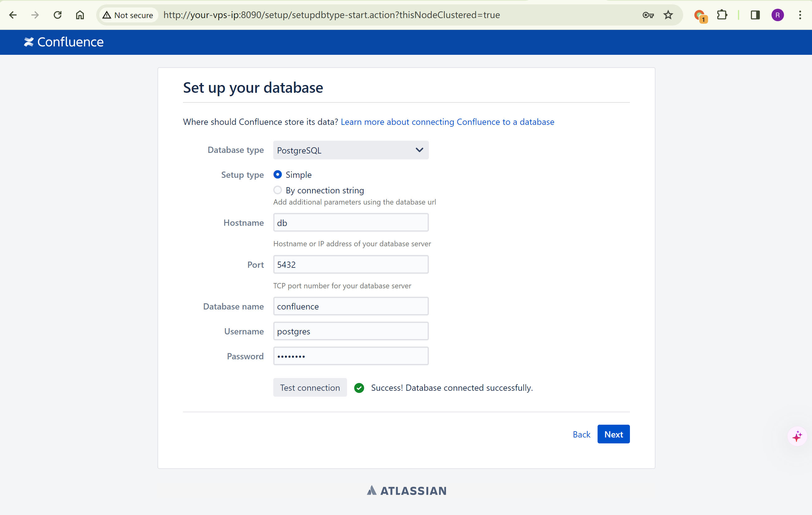
Task: Go to browser home page
Action: pos(80,15)
